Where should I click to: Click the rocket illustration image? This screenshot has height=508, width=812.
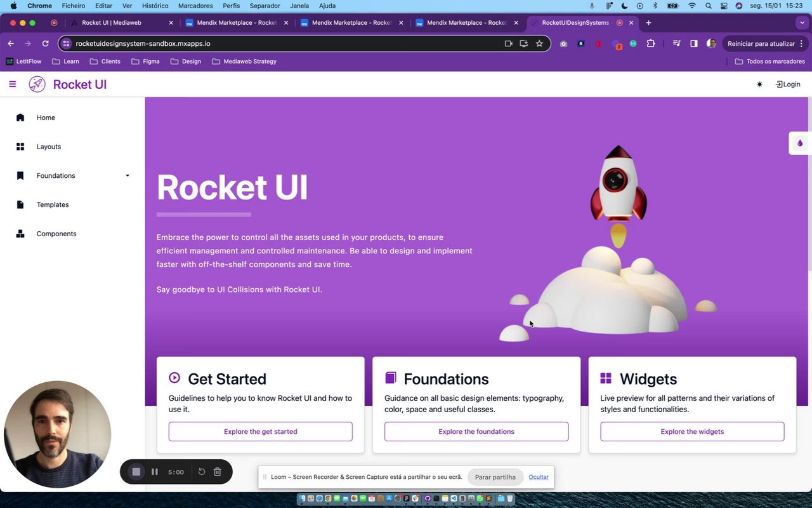(x=608, y=244)
